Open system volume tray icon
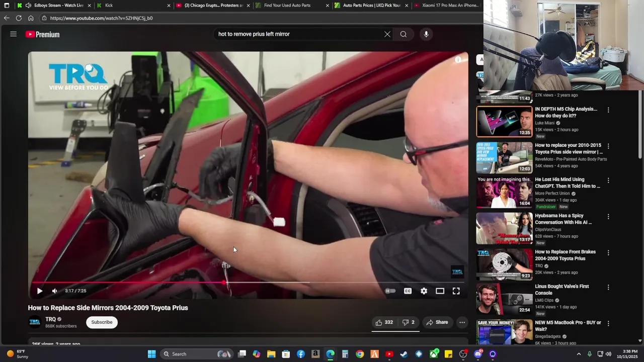The width and height of the screenshot is (644, 362). click(x=608, y=354)
